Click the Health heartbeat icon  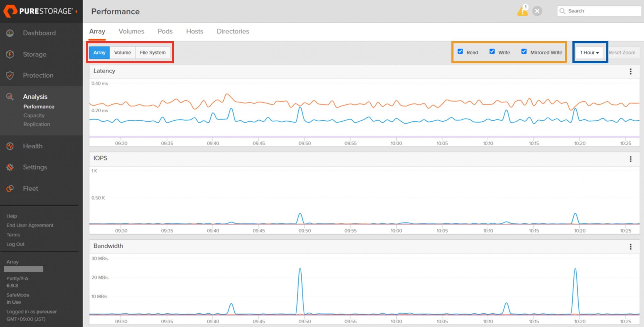[x=10, y=146]
